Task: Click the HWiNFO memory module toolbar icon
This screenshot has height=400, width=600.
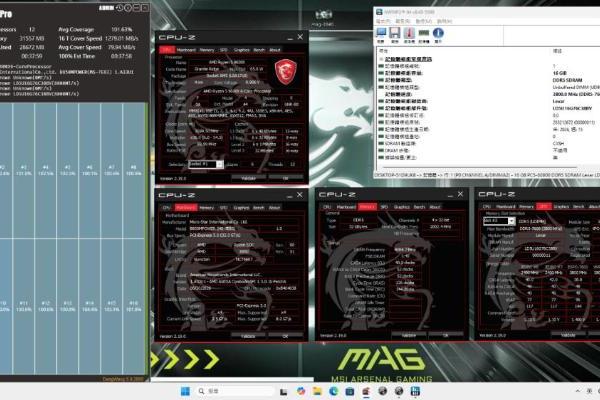Action: (424, 33)
